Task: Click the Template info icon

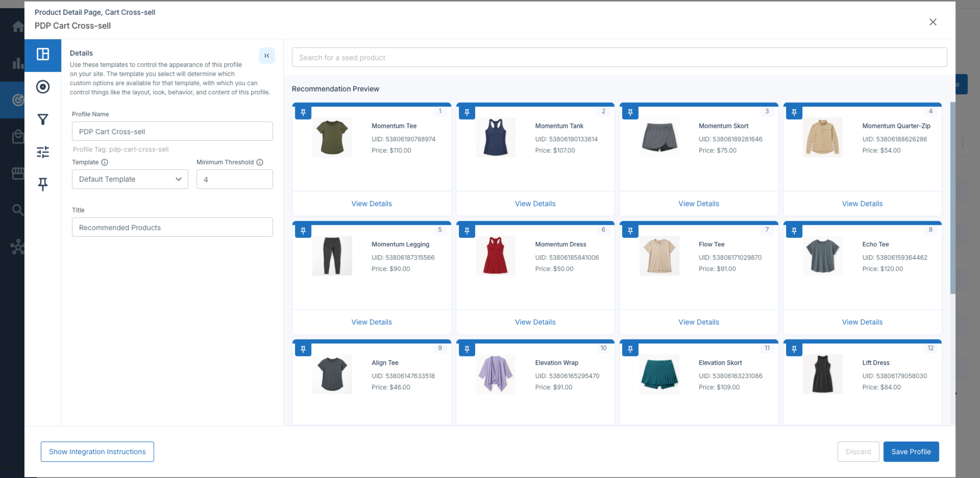Action: tap(105, 162)
